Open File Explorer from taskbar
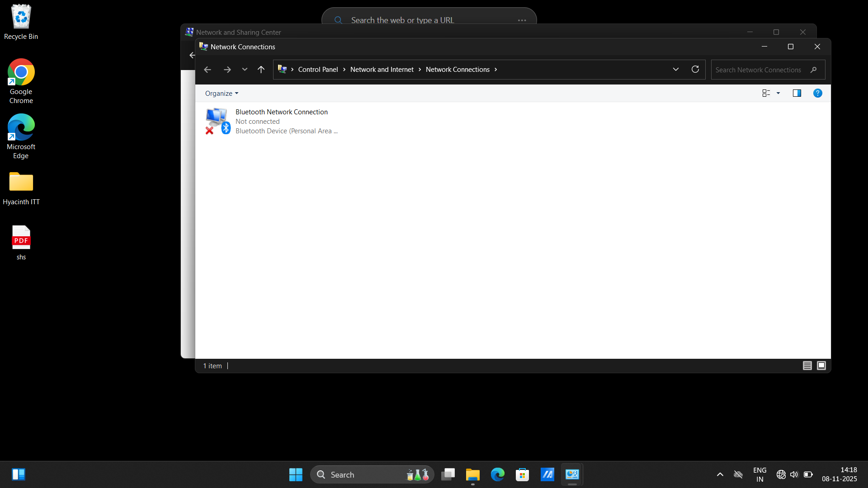This screenshot has width=868, height=488. 472,474
